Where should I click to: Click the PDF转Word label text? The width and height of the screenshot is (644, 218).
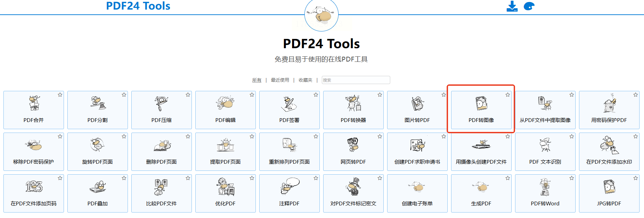545,204
